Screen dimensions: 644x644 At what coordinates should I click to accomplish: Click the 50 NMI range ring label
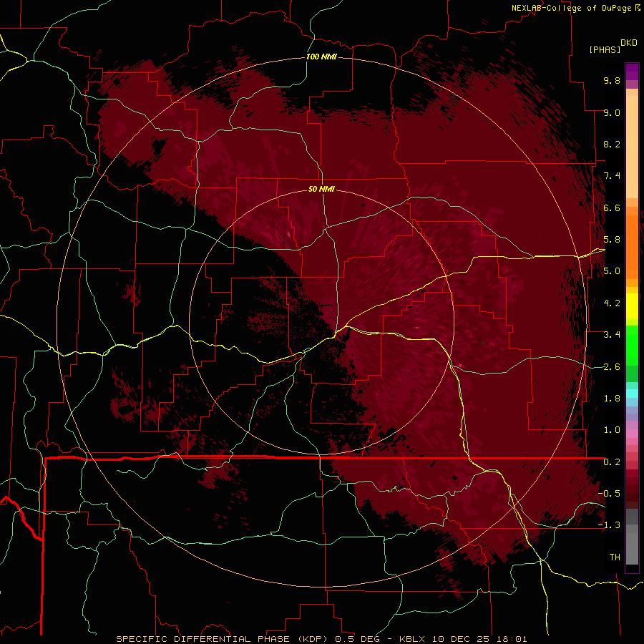tap(321, 189)
